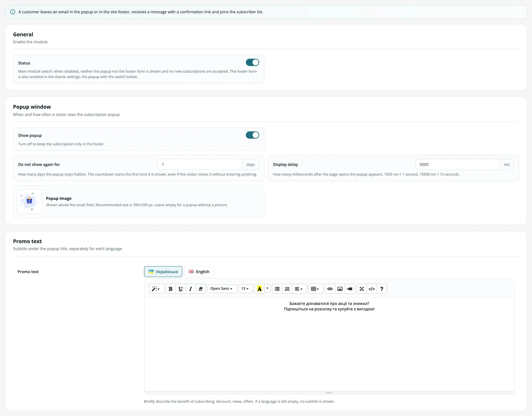The image size is (532, 416).
Task: Insert an ordered numbered list
Action: pos(287,289)
